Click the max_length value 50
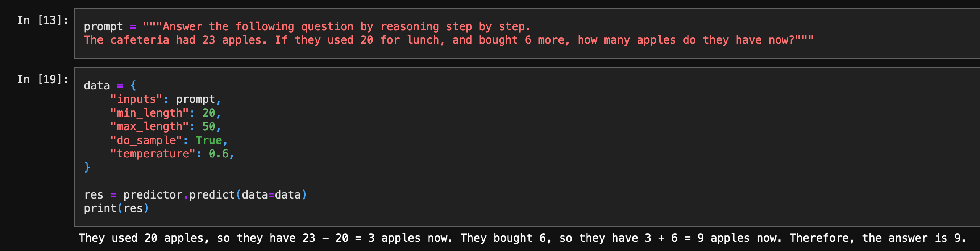Screen dimensions: 980x251 coord(208,126)
